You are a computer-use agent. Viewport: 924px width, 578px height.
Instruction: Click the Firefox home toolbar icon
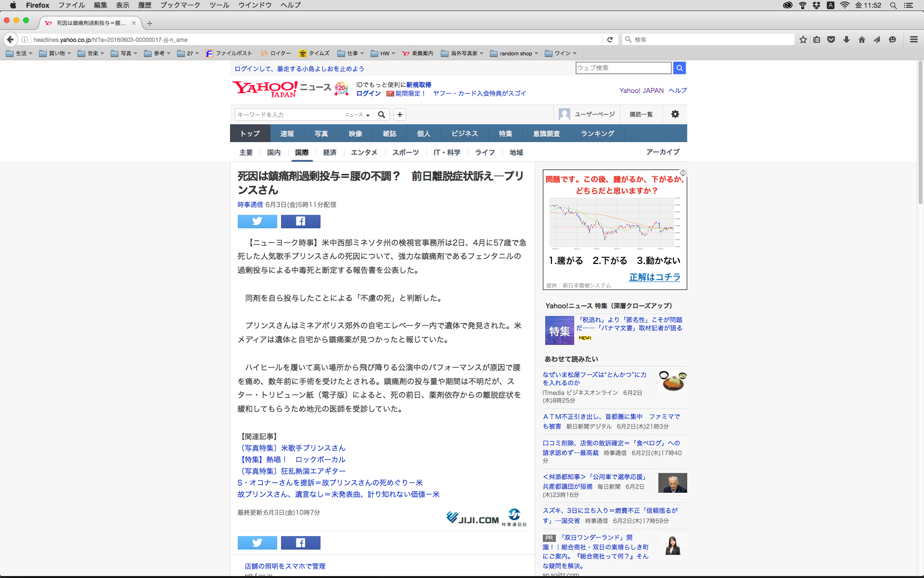click(x=861, y=39)
